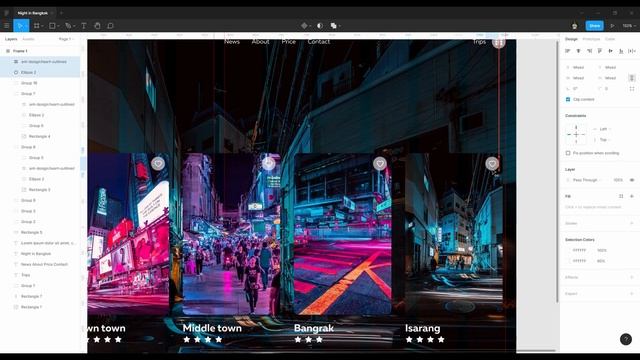Switch to the Code tab
Screen dimensions: 640x360
[x=610, y=39]
